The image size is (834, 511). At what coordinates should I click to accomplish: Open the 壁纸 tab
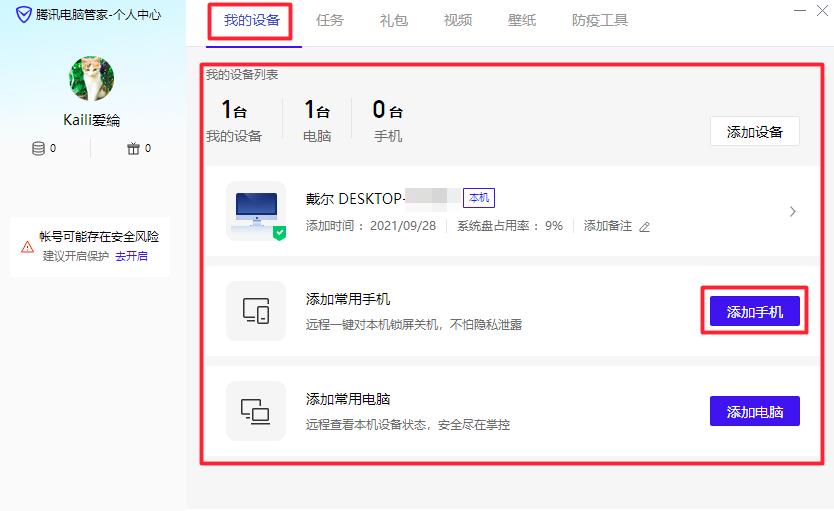click(x=522, y=20)
